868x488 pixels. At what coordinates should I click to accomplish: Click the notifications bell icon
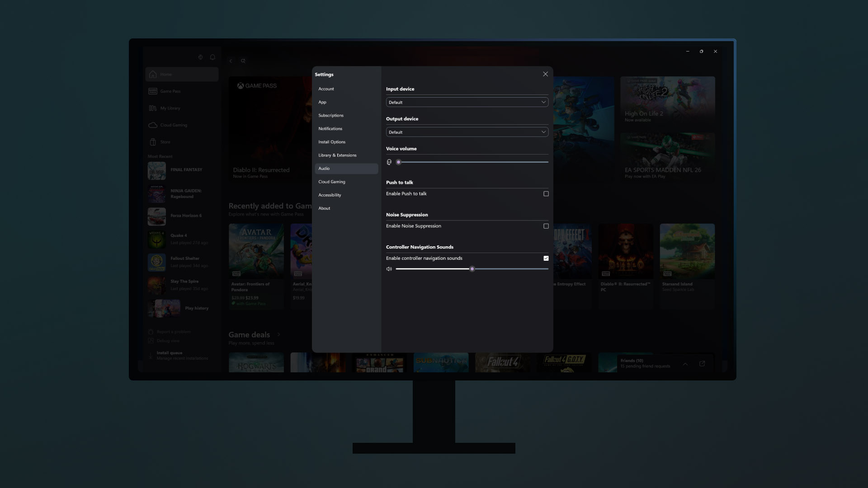coord(212,57)
